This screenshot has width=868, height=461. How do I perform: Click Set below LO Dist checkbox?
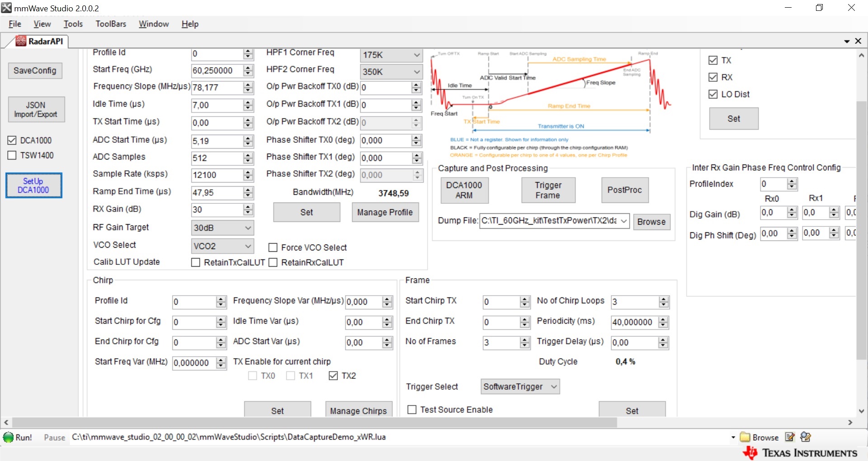[x=734, y=119]
